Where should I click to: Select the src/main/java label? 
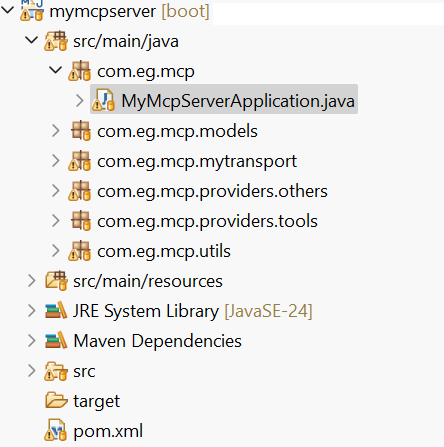click(x=126, y=41)
